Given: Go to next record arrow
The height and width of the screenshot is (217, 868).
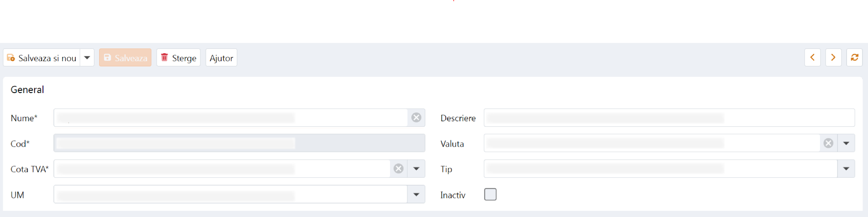Looking at the screenshot, I should point(833,58).
